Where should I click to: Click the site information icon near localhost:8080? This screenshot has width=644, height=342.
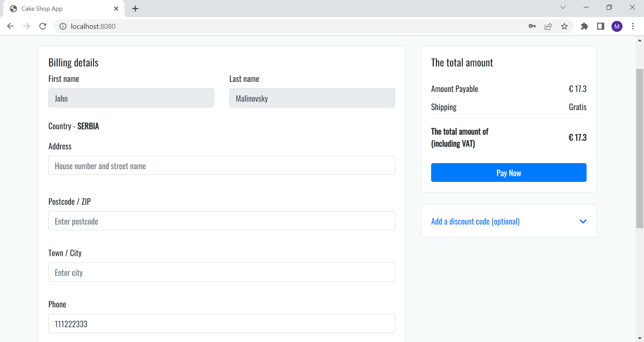(x=63, y=26)
